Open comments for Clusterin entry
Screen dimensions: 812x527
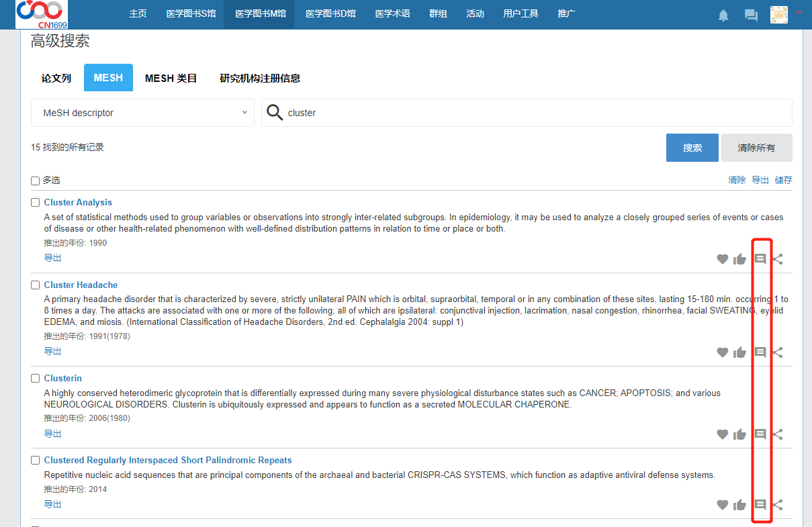[760, 434]
